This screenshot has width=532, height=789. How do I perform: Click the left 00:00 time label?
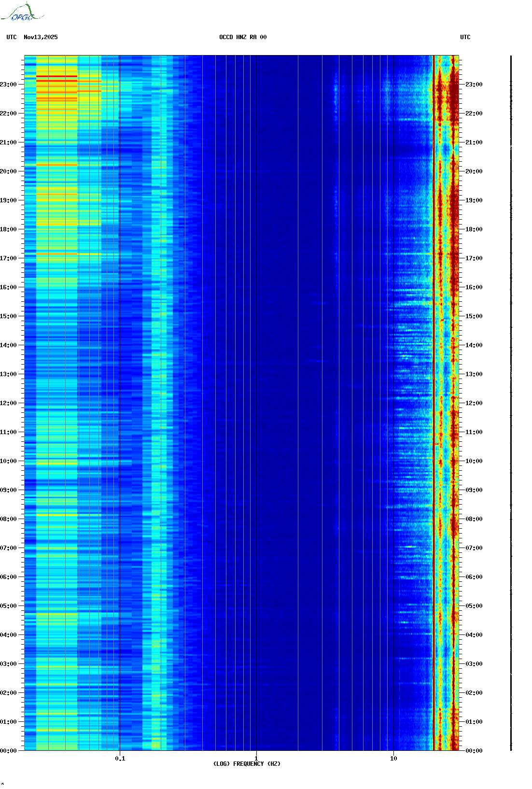coord(8,751)
